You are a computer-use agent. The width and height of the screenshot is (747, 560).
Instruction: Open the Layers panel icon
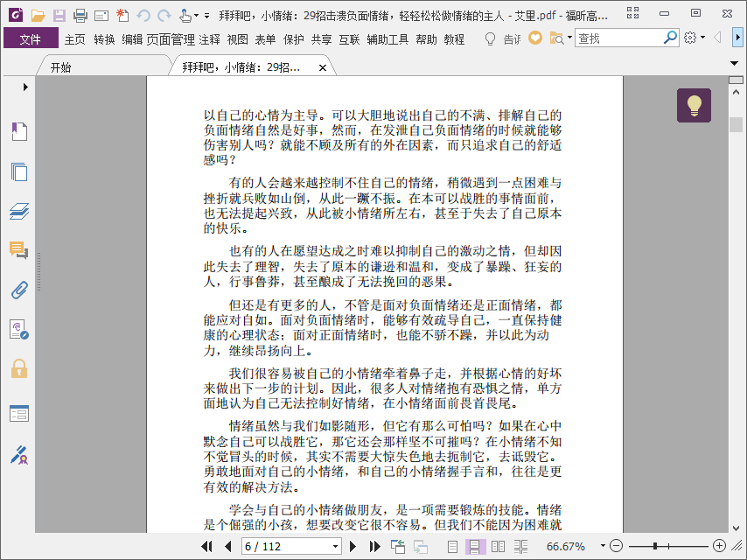19,211
